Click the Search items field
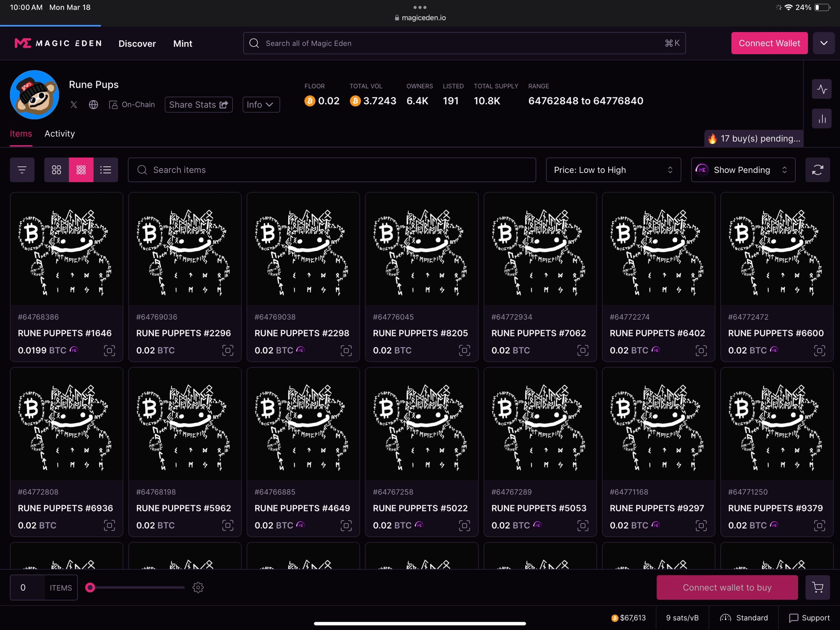The image size is (840, 630). 332,170
